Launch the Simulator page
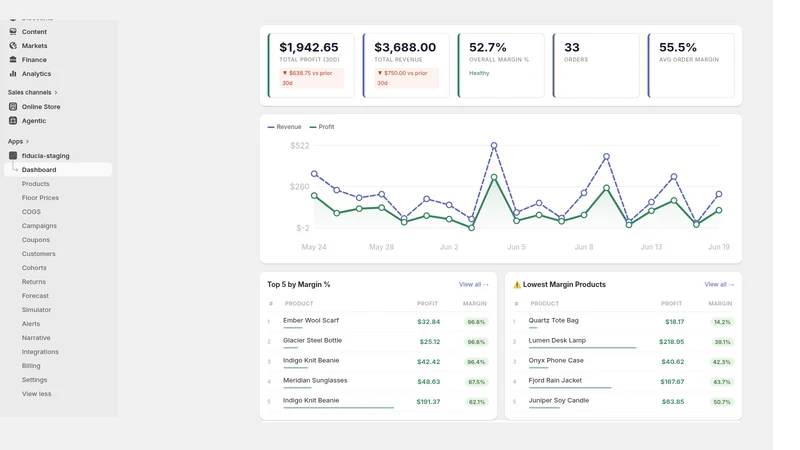Screen dimensions: 800x450 (36, 310)
